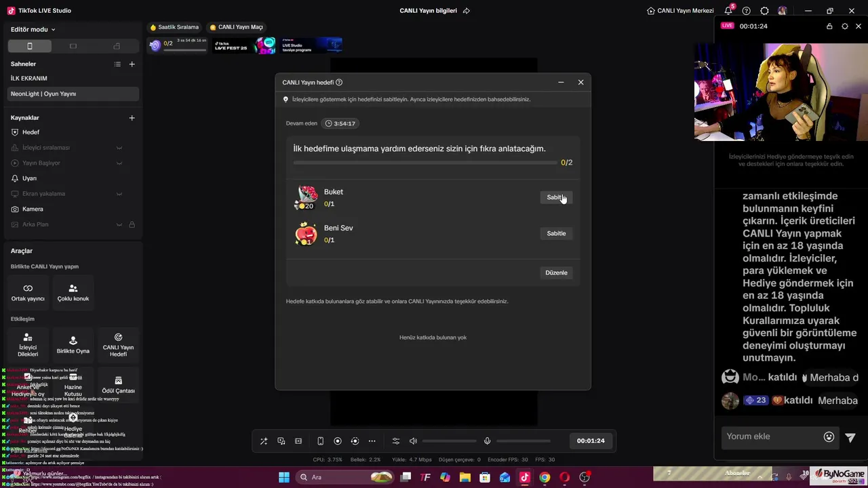Select the third dual layout mode
Image resolution: width=868 pixels, height=488 pixels.
pyautogui.click(x=117, y=46)
